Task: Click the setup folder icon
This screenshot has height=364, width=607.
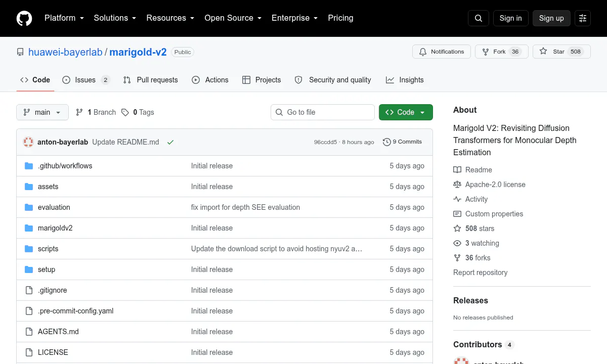Action: [x=29, y=269]
